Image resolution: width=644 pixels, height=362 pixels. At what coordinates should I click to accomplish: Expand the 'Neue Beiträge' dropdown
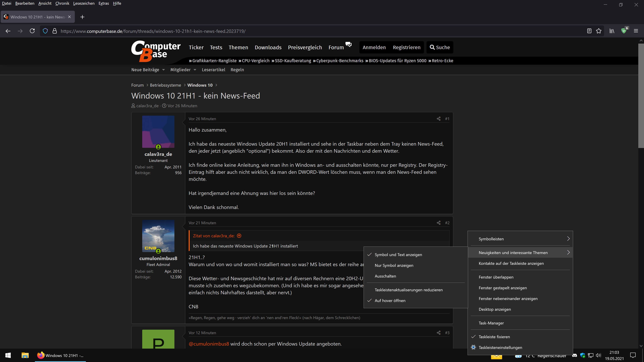point(164,70)
